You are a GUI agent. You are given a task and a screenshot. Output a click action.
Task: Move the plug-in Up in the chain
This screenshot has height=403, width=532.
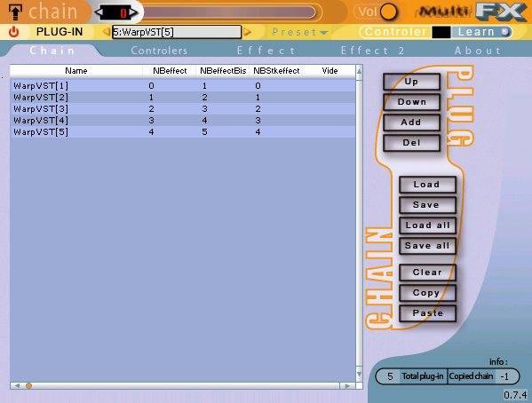411,82
